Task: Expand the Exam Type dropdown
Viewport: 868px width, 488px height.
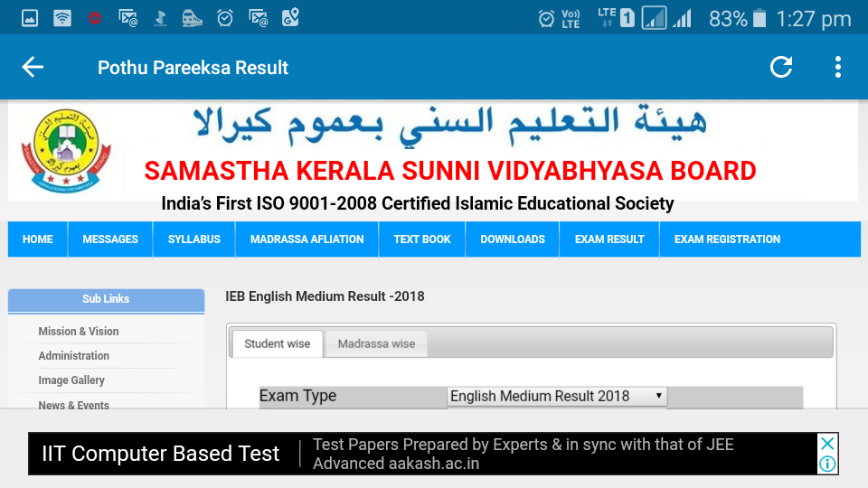Action: [x=557, y=396]
